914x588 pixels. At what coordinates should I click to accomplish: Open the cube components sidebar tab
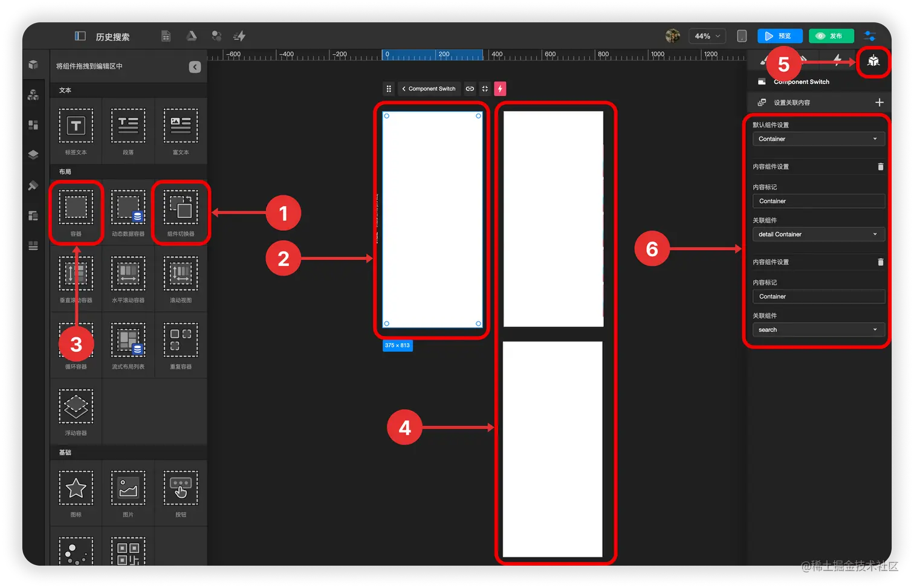pos(33,65)
